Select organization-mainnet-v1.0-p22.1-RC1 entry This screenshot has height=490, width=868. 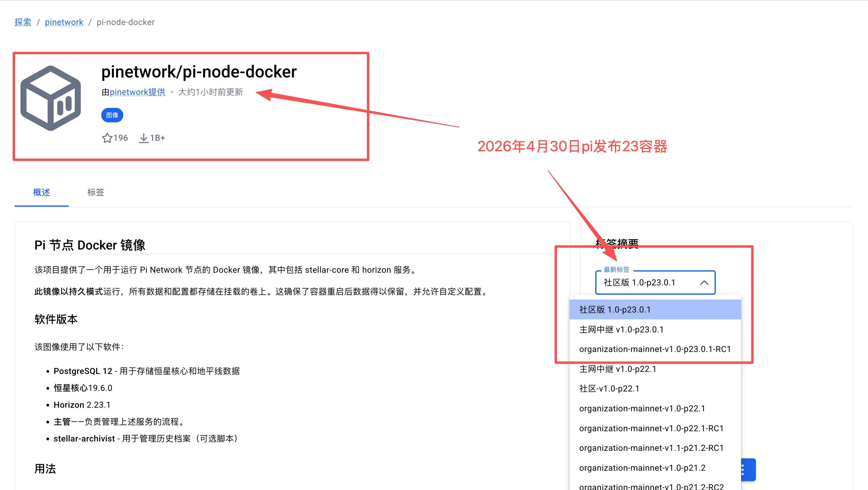click(x=651, y=428)
